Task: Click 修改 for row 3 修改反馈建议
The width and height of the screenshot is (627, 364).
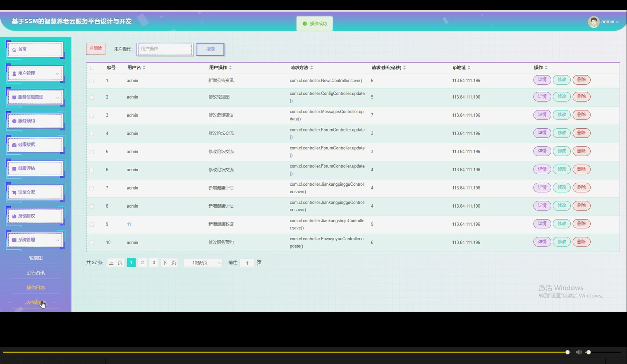Action: 562,115
